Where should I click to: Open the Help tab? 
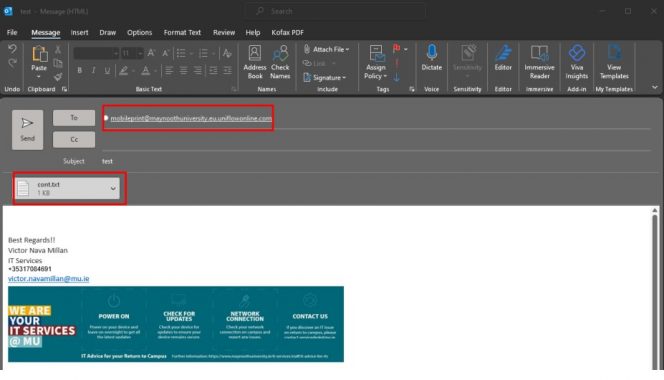(x=252, y=33)
